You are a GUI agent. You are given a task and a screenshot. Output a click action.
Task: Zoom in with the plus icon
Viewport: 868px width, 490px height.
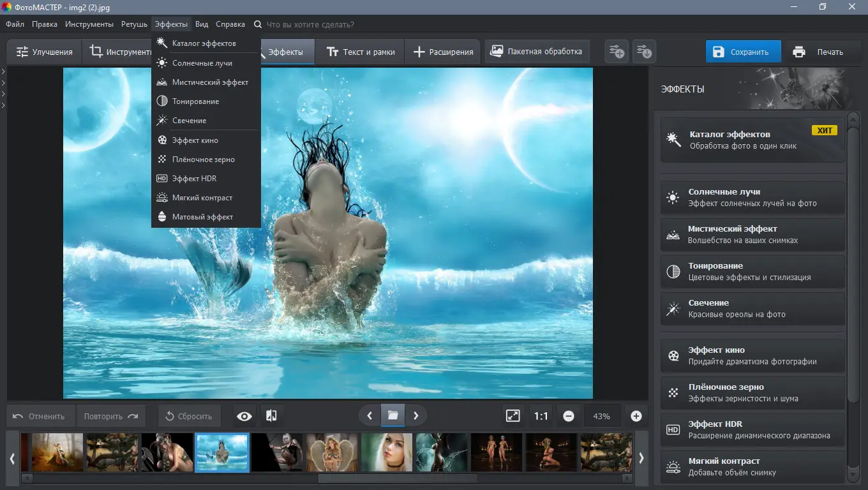636,416
